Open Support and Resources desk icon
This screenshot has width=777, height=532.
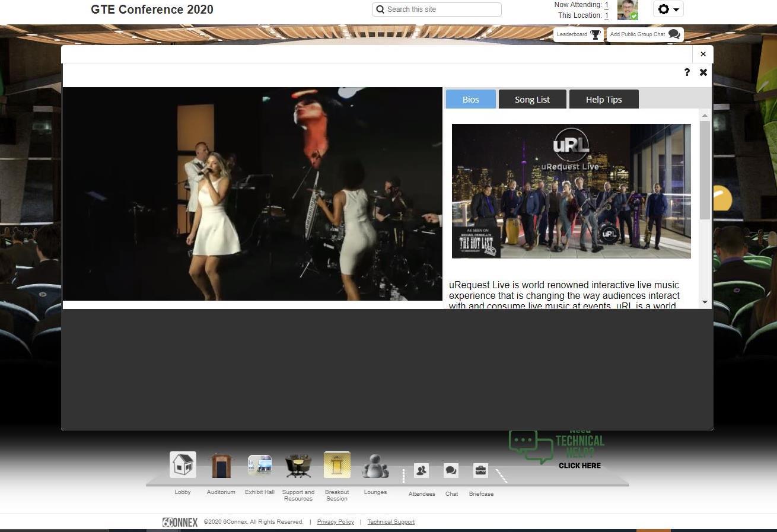(298, 466)
